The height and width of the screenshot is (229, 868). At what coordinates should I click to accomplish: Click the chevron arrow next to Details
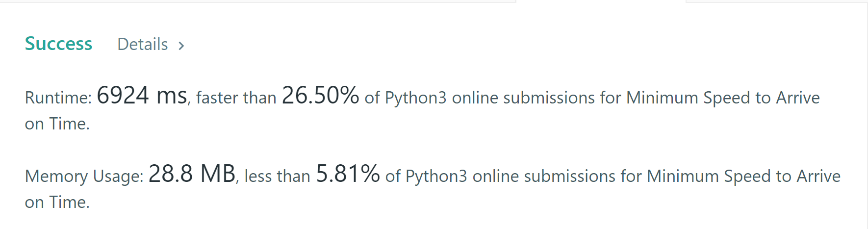pos(181,46)
